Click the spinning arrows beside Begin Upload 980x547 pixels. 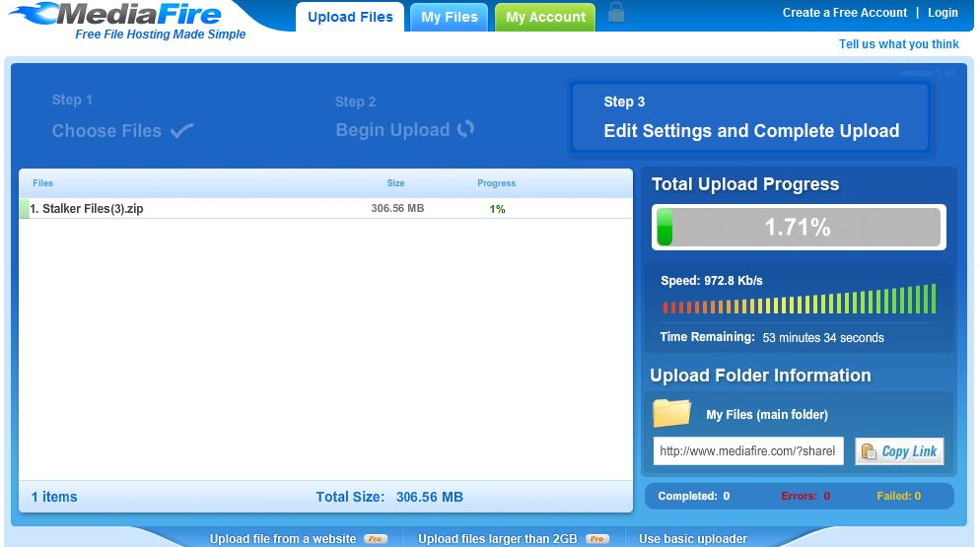coord(465,129)
